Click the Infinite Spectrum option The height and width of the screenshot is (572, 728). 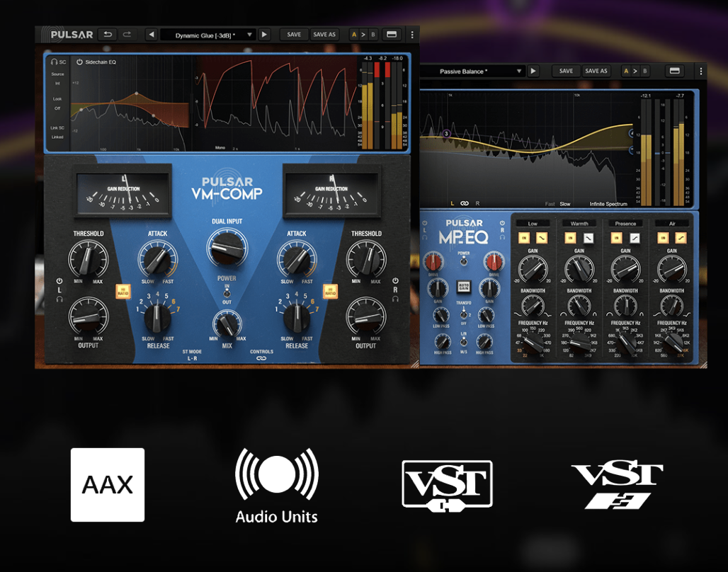608,204
